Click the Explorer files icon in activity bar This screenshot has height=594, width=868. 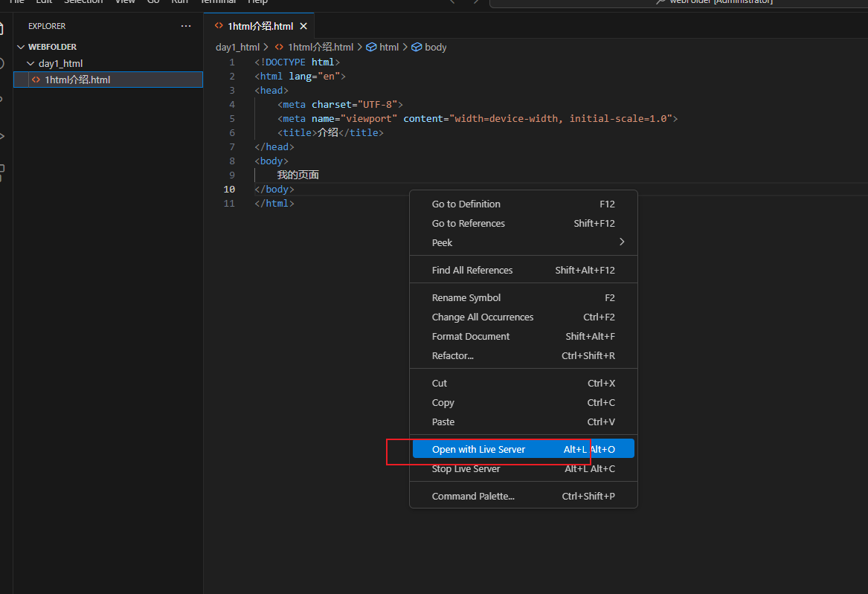pos(2,28)
